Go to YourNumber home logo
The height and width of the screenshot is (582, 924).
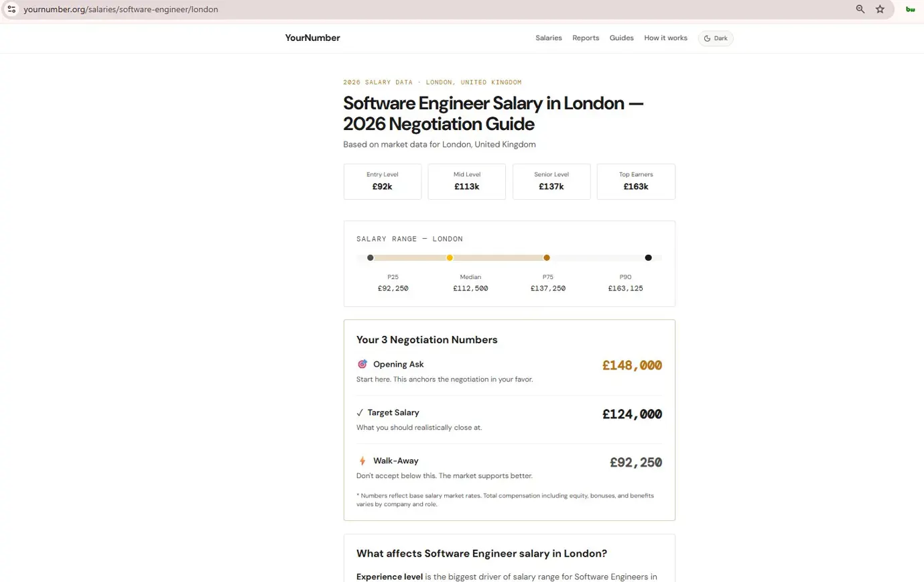click(x=312, y=38)
